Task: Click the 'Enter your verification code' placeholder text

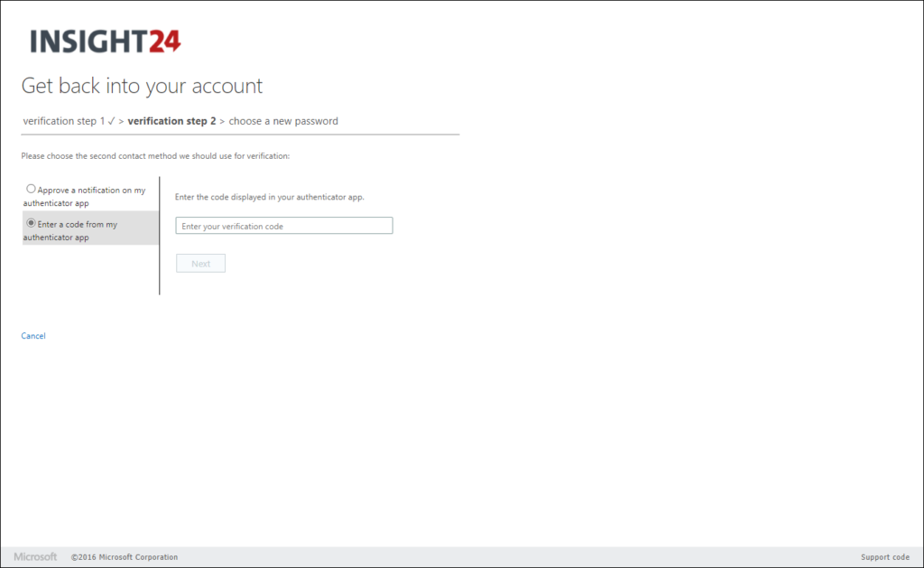Action: tap(226, 225)
